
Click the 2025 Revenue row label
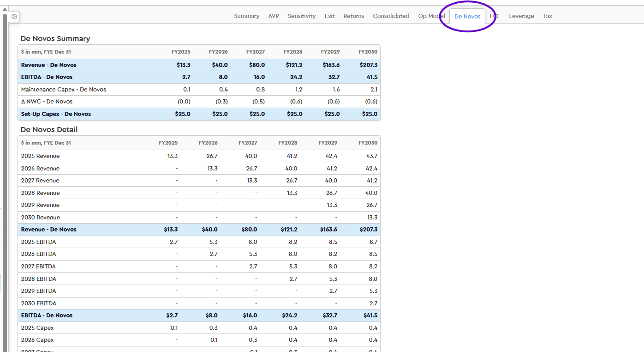[40, 156]
